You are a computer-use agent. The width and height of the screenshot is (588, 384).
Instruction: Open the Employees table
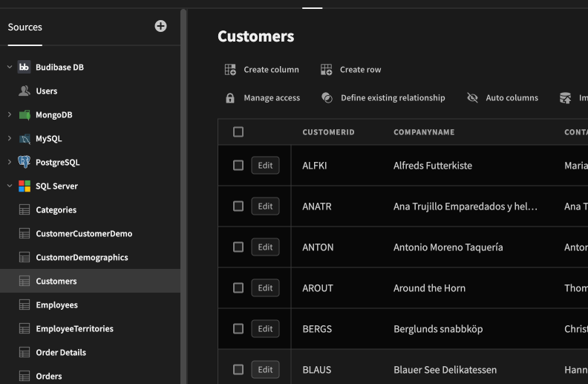click(x=56, y=305)
